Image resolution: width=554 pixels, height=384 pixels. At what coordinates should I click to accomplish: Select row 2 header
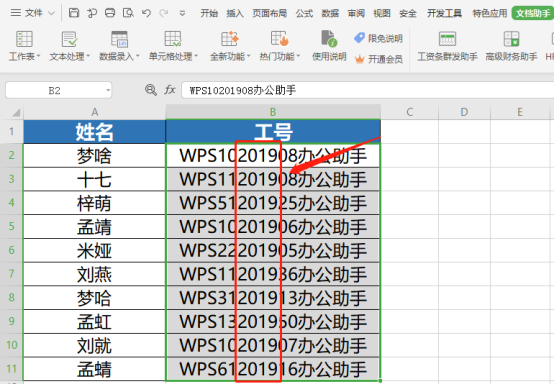11,155
